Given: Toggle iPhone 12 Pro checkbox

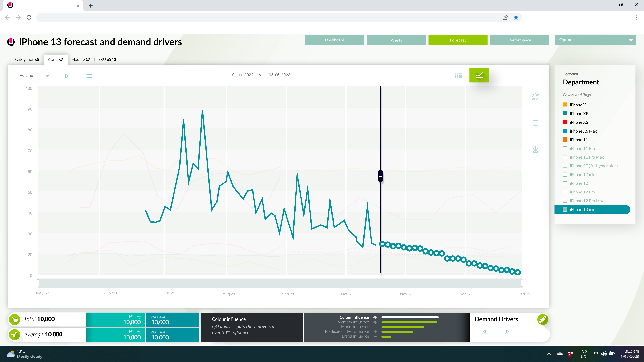Looking at the screenshot, I should click(565, 192).
